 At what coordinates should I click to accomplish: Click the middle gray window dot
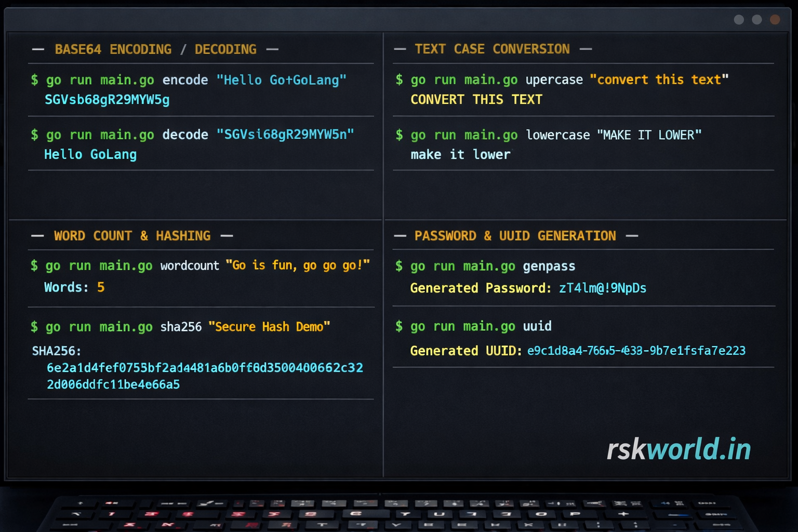pyautogui.click(x=757, y=20)
